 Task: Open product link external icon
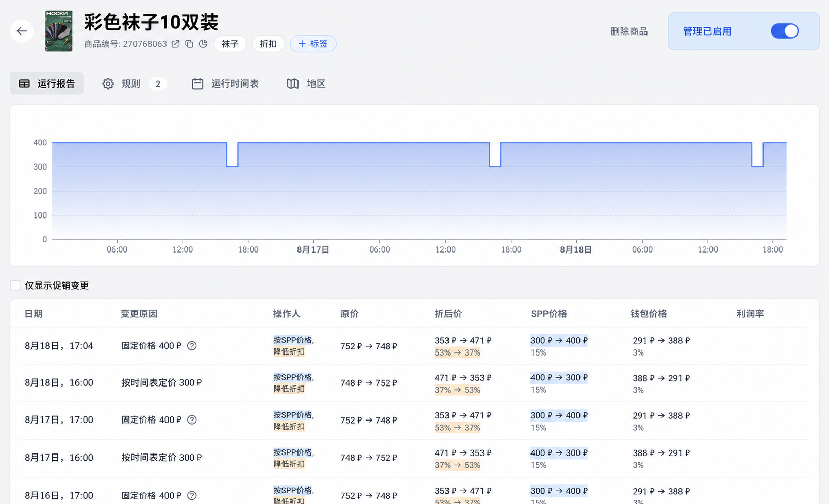tap(176, 44)
